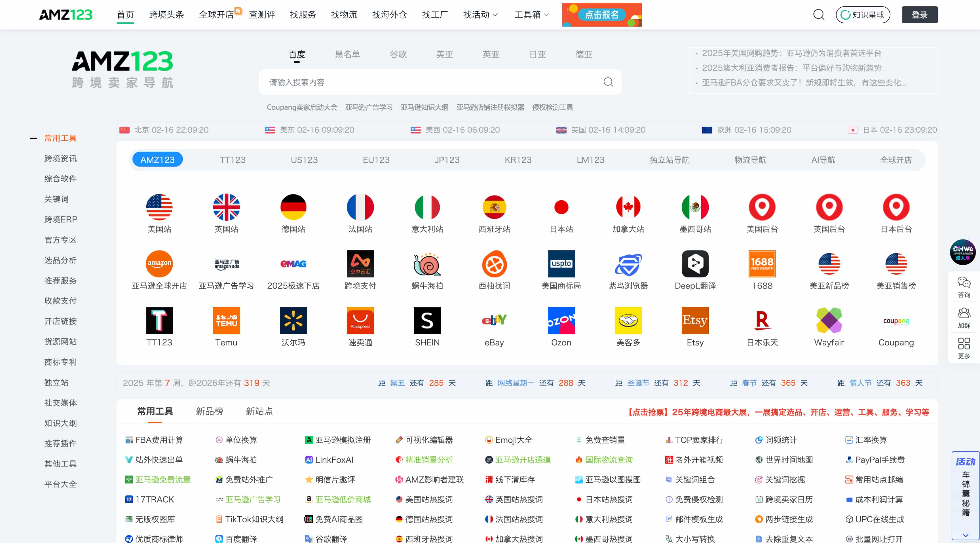Open the 速卖通 AliExpress icon
The image size is (980, 543).
pos(360,320)
